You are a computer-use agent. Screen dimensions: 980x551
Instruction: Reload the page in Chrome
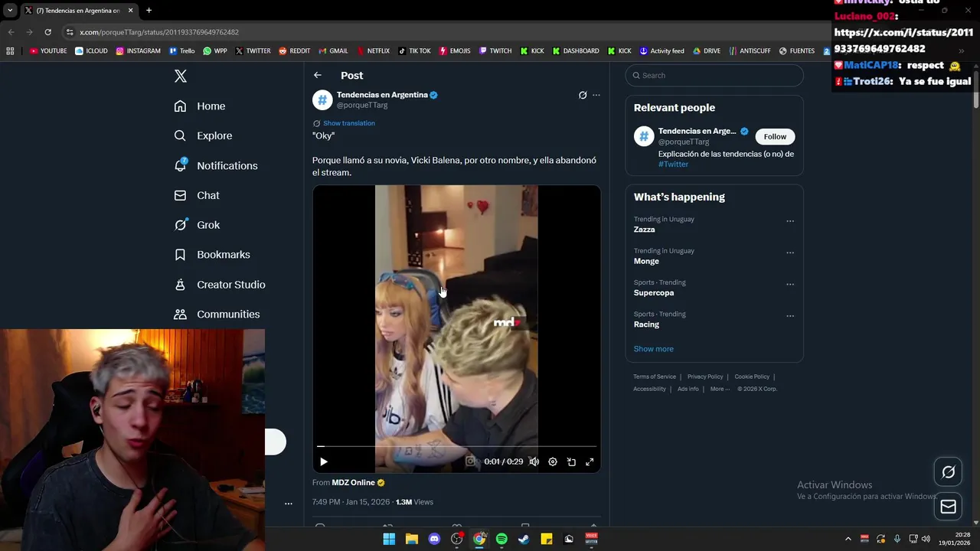[47, 32]
